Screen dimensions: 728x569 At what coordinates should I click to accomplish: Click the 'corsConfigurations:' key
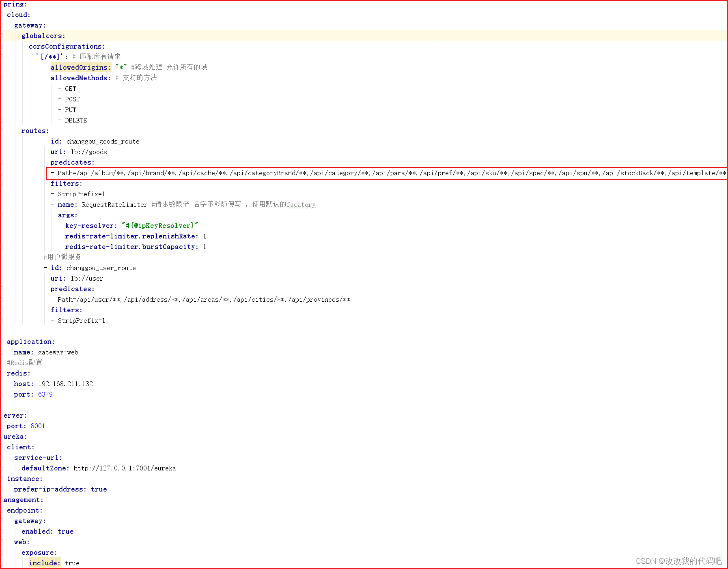click(x=67, y=46)
